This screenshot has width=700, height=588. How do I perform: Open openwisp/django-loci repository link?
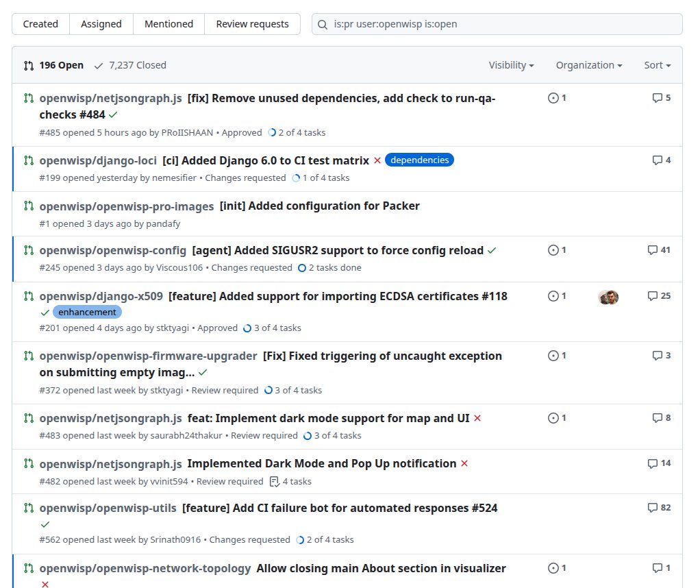pyautogui.click(x=98, y=160)
